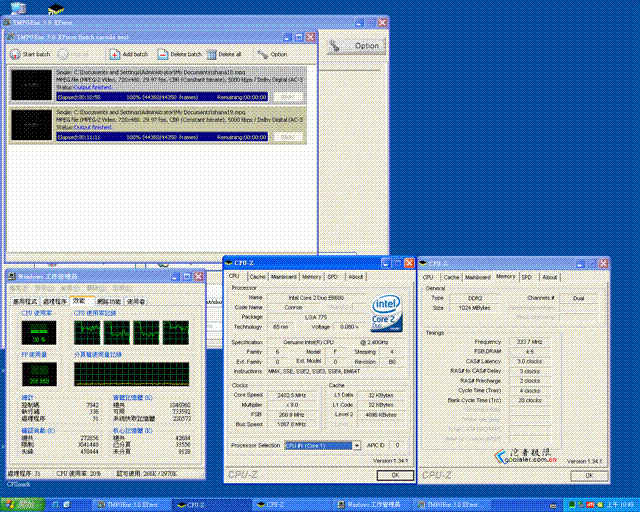Click OK in the CPU-Z CPU window
The height and width of the screenshot is (512, 640).
395,475
